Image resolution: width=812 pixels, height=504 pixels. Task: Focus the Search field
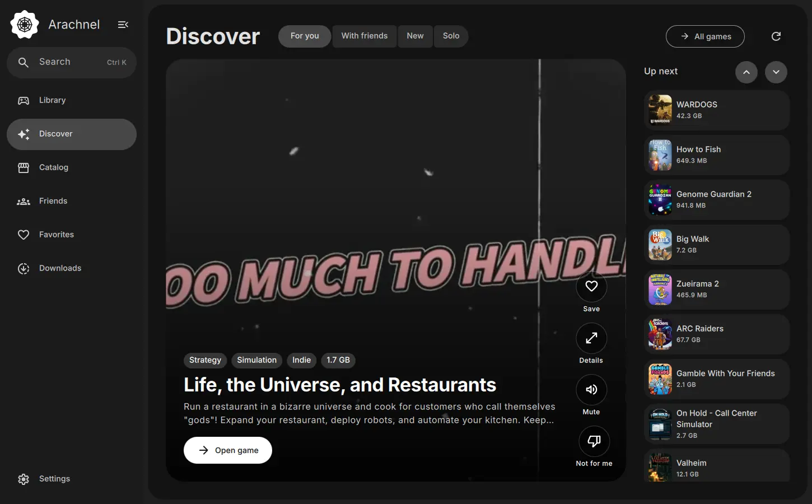point(72,62)
